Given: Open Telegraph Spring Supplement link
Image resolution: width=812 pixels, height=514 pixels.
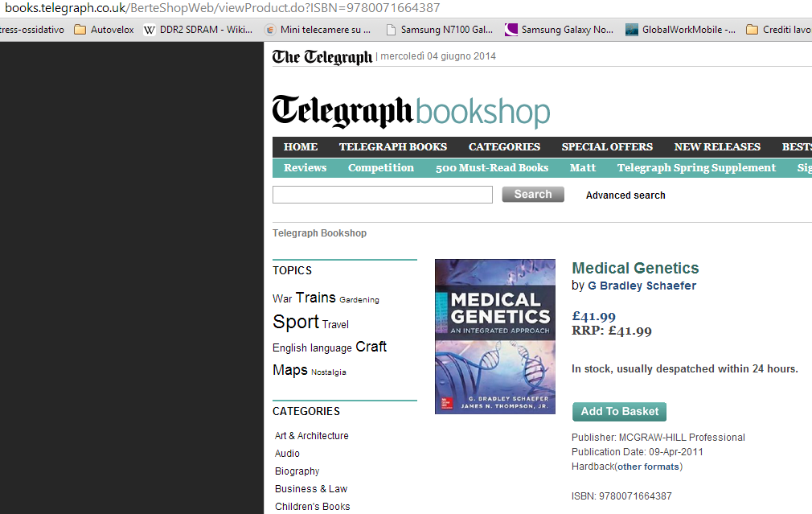Looking at the screenshot, I should tap(696, 167).
